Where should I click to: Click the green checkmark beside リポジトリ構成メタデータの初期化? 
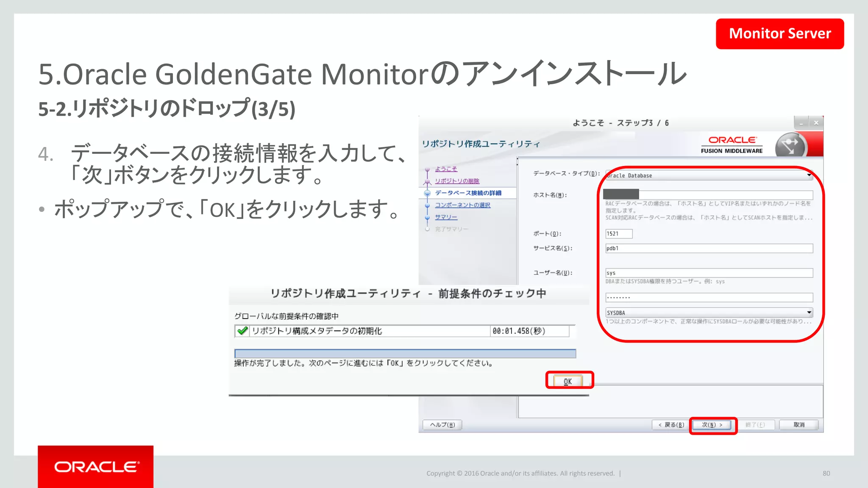(242, 331)
